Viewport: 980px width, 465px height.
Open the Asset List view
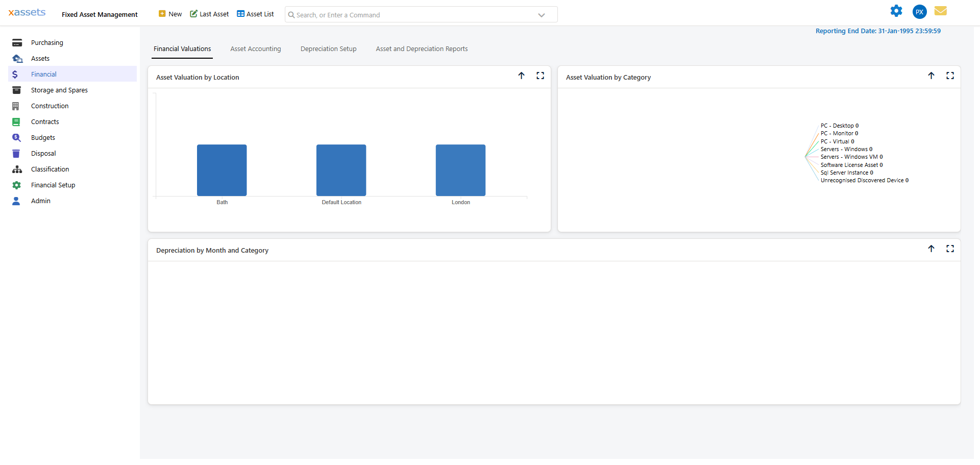[255, 14]
